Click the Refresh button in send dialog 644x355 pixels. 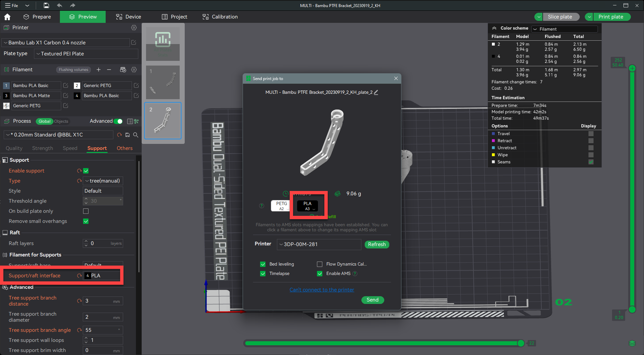pyautogui.click(x=377, y=244)
